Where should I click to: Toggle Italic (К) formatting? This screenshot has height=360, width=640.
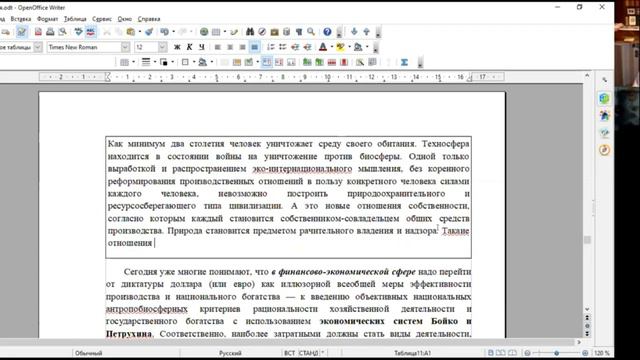[x=189, y=47]
